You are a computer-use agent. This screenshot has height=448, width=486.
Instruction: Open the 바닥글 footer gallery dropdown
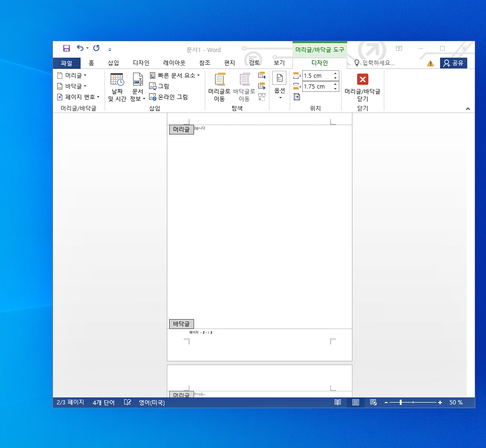(x=72, y=86)
